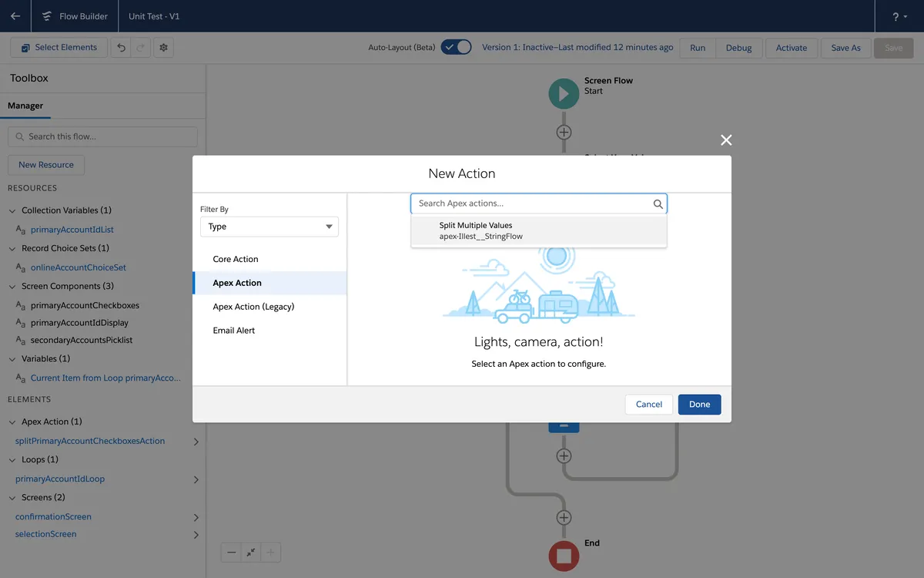Zoom in canvas with plus button
This screenshot has width=924, height=578.
click(x=271, y=553)
